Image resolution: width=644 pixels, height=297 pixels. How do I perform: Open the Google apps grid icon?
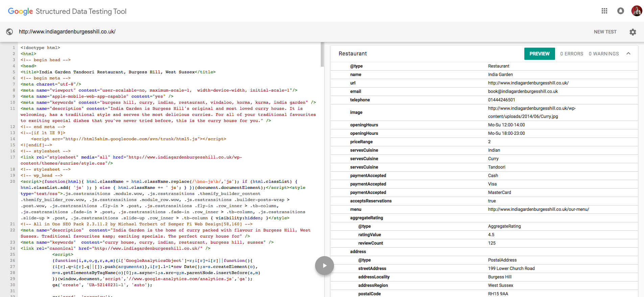[604, 11]
